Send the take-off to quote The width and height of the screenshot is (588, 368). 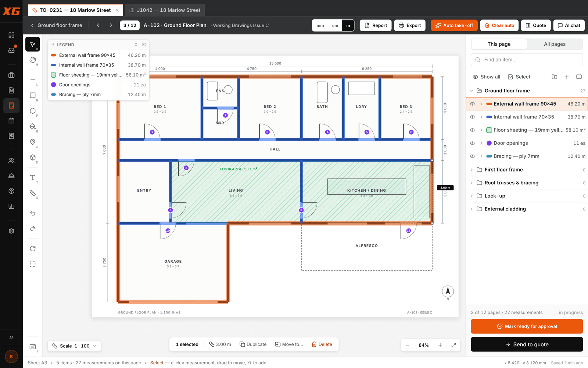[x=527, y=344]
